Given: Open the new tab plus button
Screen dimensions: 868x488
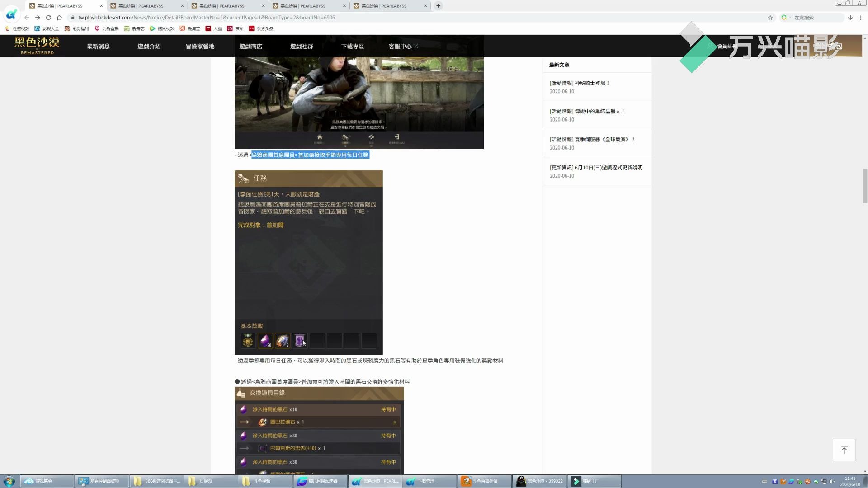Looking at the screenshot, I should [438, 6].
